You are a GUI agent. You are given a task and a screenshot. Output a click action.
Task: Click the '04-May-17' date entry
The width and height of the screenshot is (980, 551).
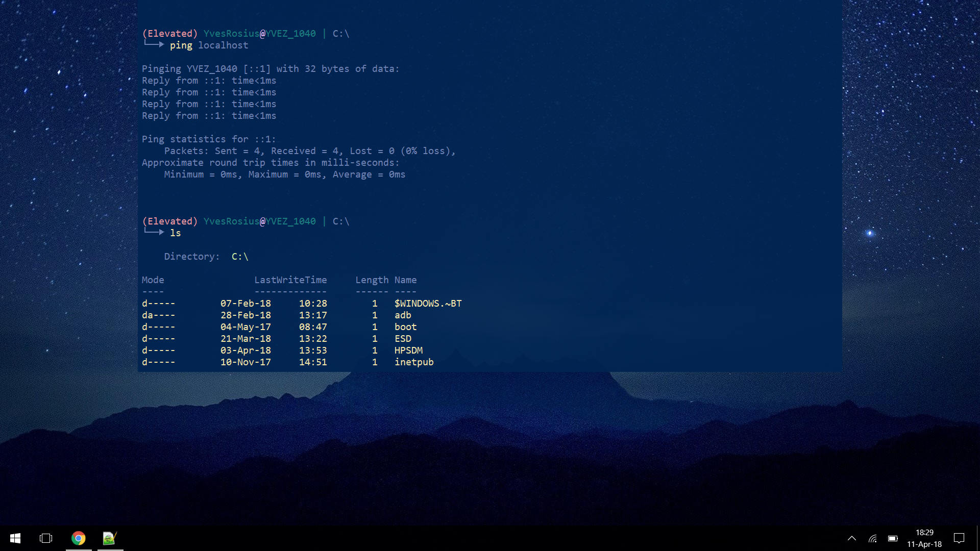coord(246,327)
